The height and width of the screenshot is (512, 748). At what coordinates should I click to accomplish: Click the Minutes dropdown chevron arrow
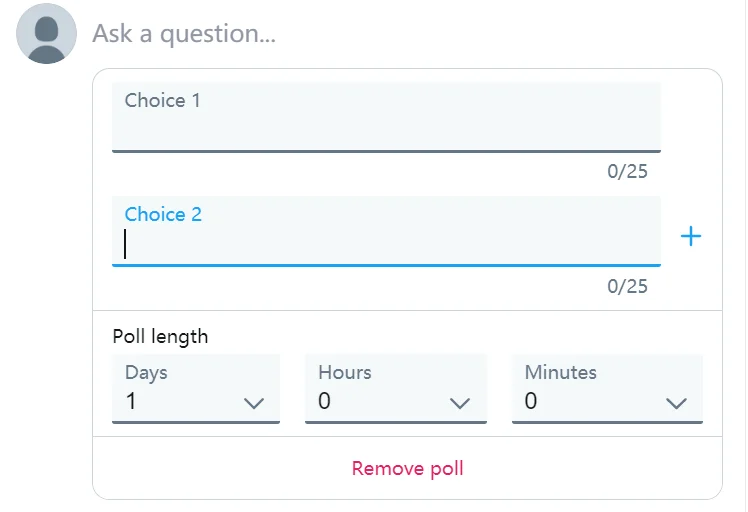click(676, 403)
